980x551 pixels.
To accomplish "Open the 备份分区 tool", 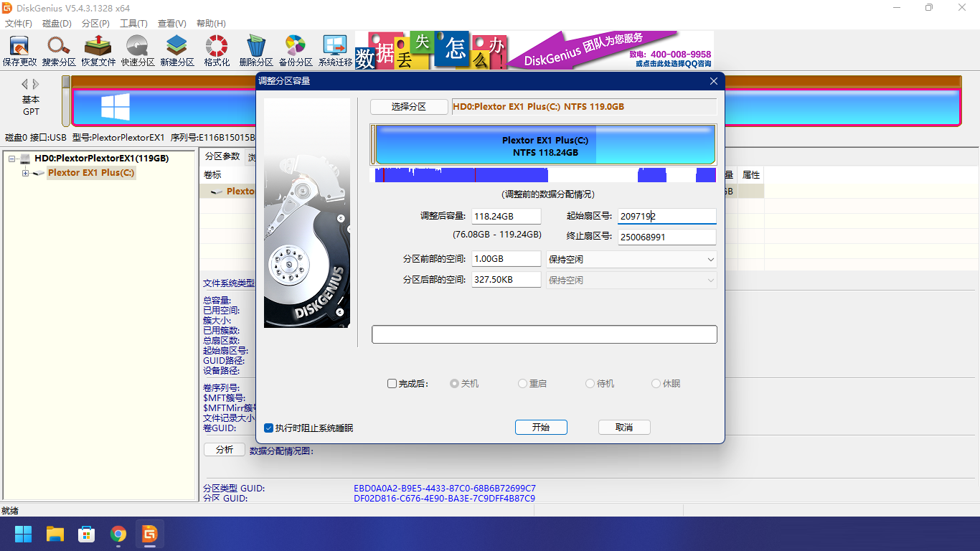I will 296,51.
